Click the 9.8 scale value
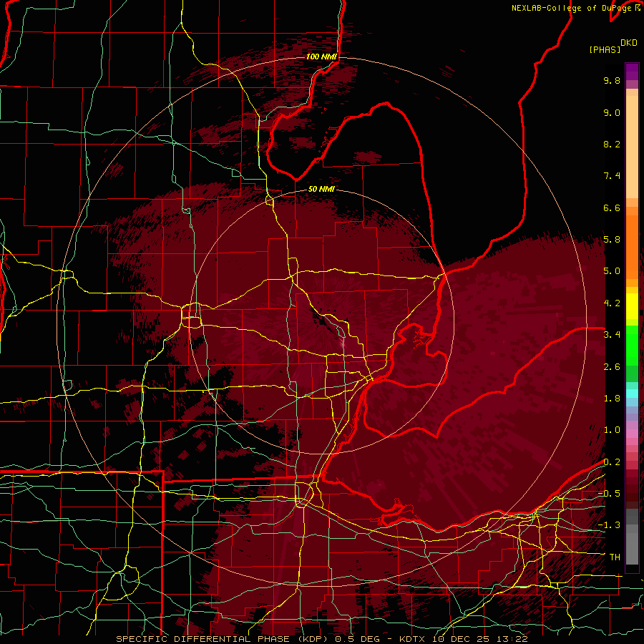644x644 pixels. (612, 80)
